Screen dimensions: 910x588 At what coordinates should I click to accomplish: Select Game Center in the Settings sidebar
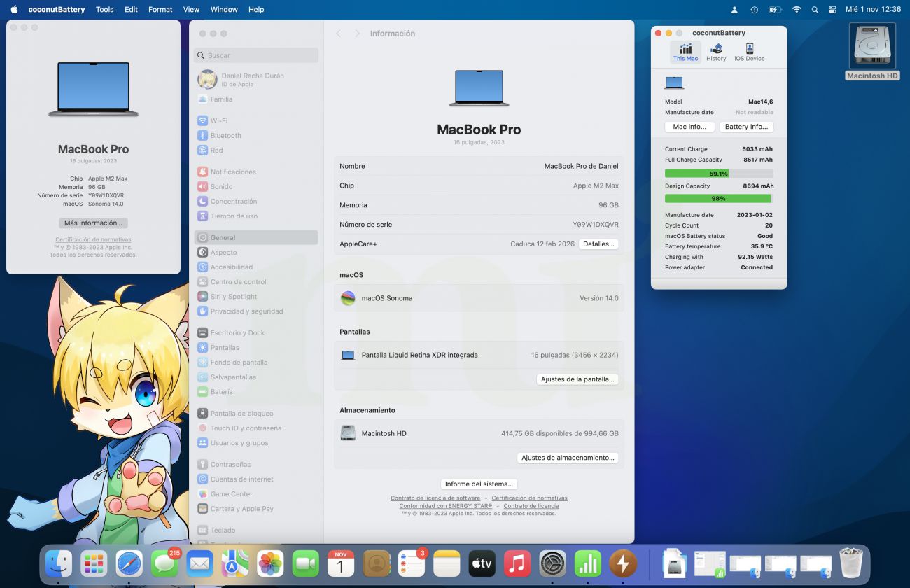pyautogui.click(x=256, y=493)
